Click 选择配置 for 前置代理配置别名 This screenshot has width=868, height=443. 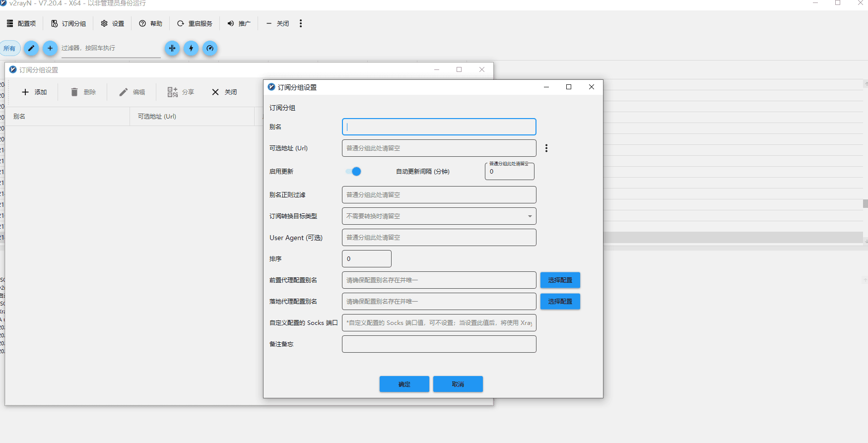(x=560, y=280)
